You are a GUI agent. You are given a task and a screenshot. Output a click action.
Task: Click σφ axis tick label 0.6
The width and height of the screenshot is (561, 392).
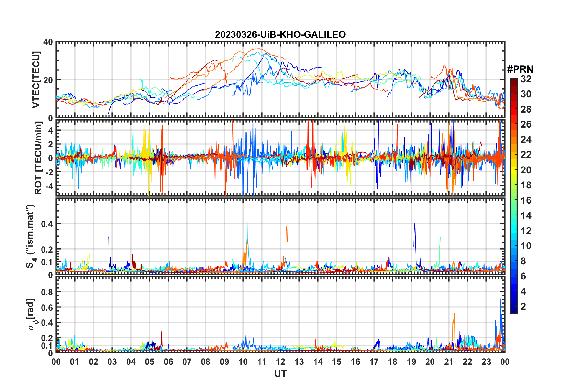[47, 307]
